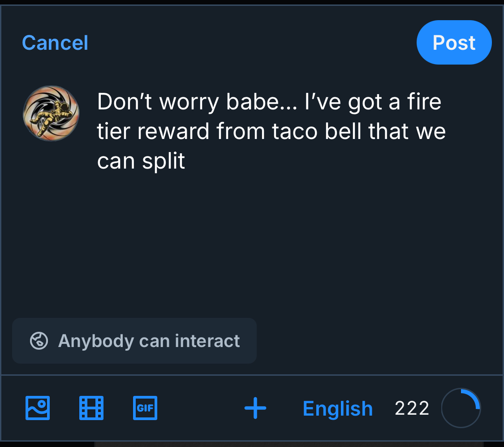Open the image upload icon

coord(38,408)
